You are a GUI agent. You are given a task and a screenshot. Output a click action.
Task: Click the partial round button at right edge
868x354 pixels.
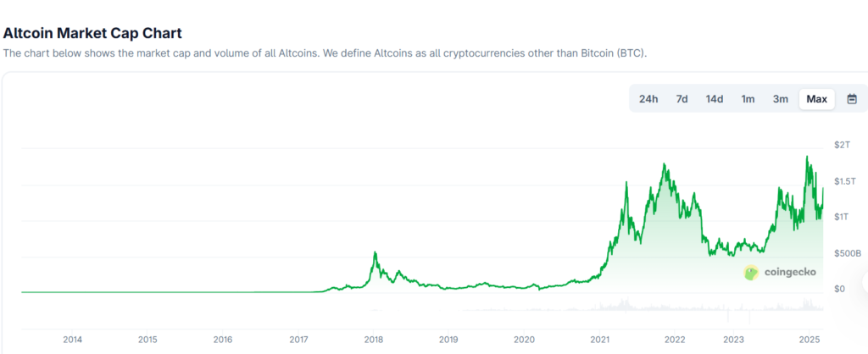[865, 282]
